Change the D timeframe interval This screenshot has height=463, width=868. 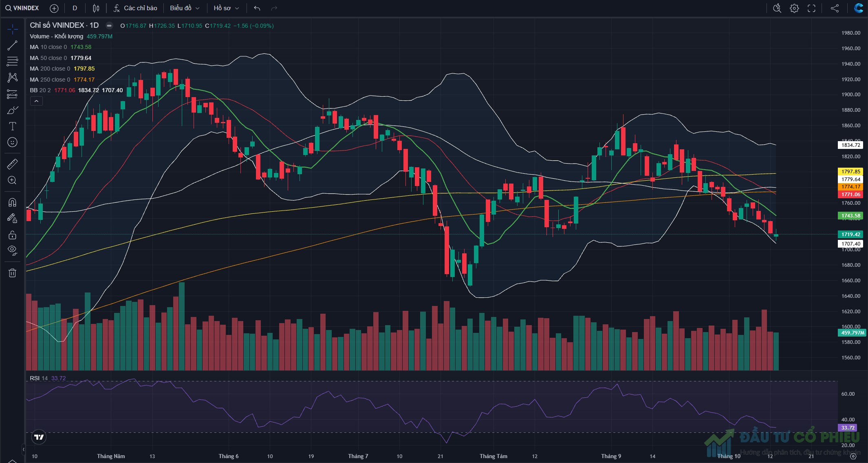point(75,8)
